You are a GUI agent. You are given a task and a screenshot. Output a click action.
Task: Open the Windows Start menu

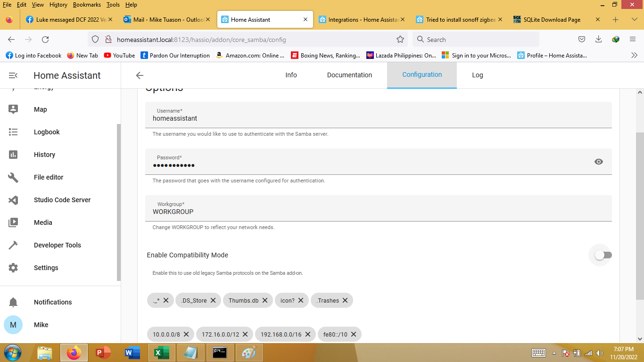(13, 353)
